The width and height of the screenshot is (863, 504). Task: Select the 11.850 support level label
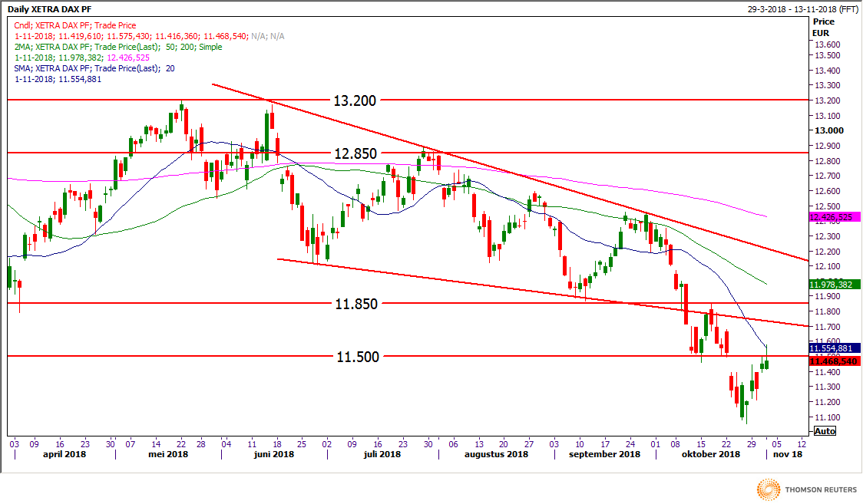point(357,303)
